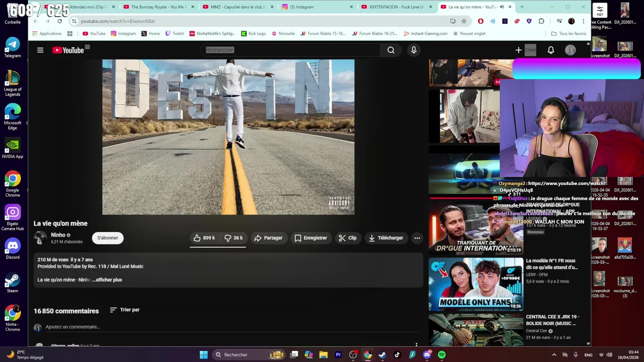Open the NVIDIA App desktop shortcut
The image size is (644, 362).
point(13,149)
